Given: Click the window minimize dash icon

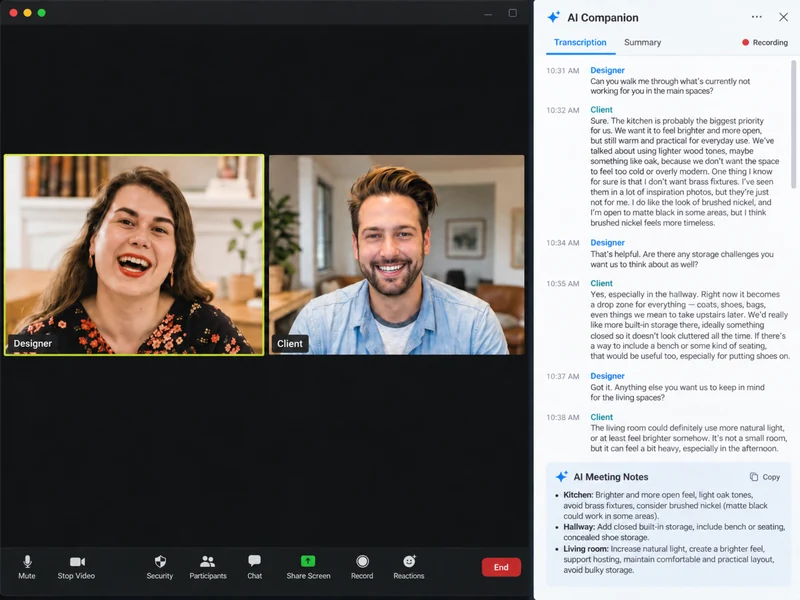Looking at the screenshot, I should [x=488, y=15].
